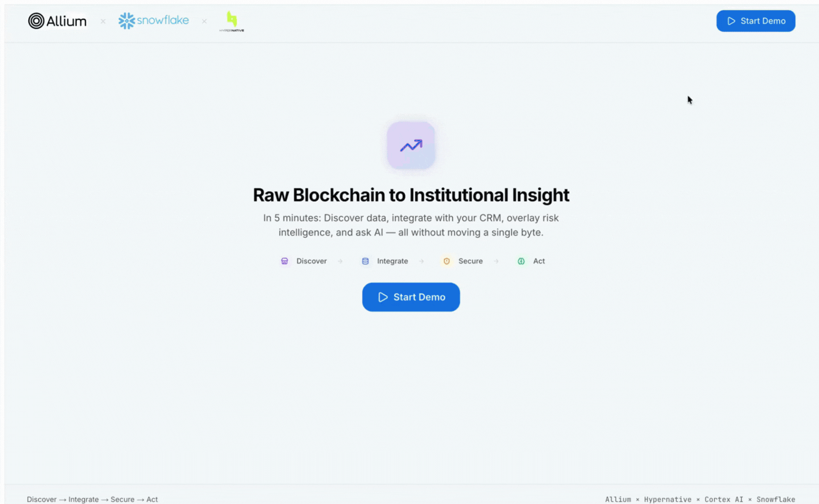
Task: Select the Discover step label
Action: point(311,261)
